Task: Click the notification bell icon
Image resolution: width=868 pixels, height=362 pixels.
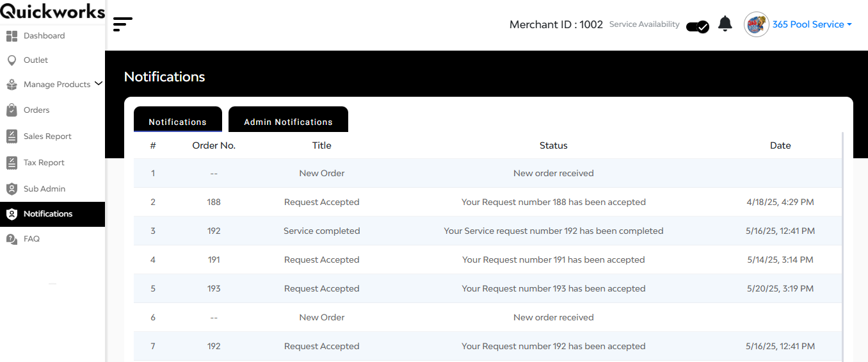Action: click(725, 24)
